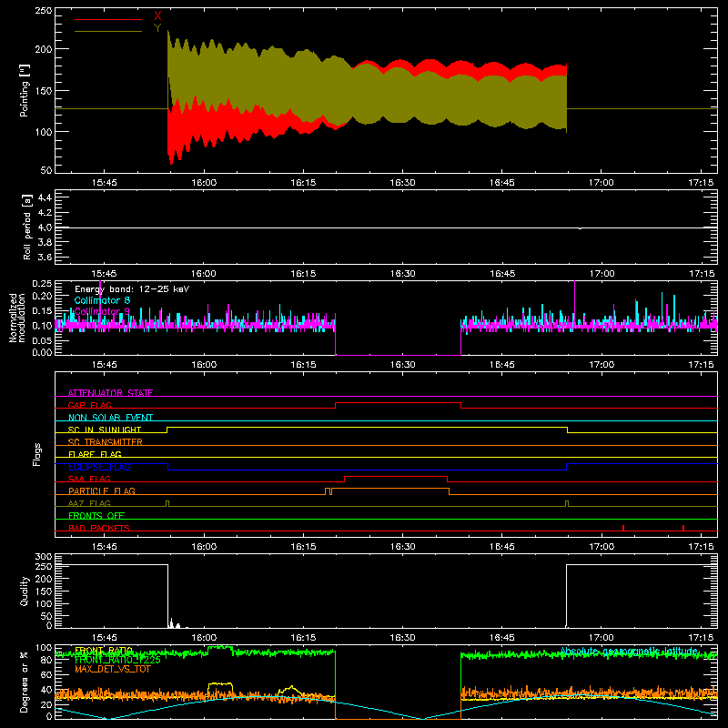Viewport: 728px width, 728px height.
Task: Click the '300' tick on Quality axis
Action: (x=44, y=557)
